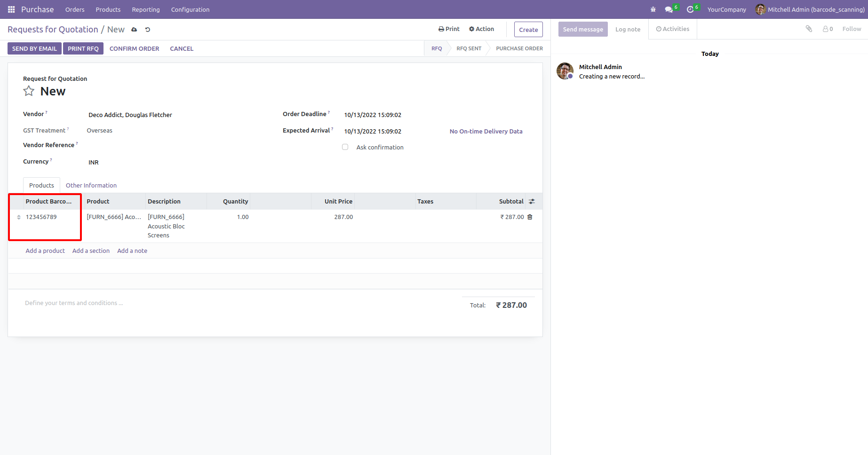868x455 pixels.
Task: Click the CANCEL button
Action: pyautogui.click(x=182, y=48)
